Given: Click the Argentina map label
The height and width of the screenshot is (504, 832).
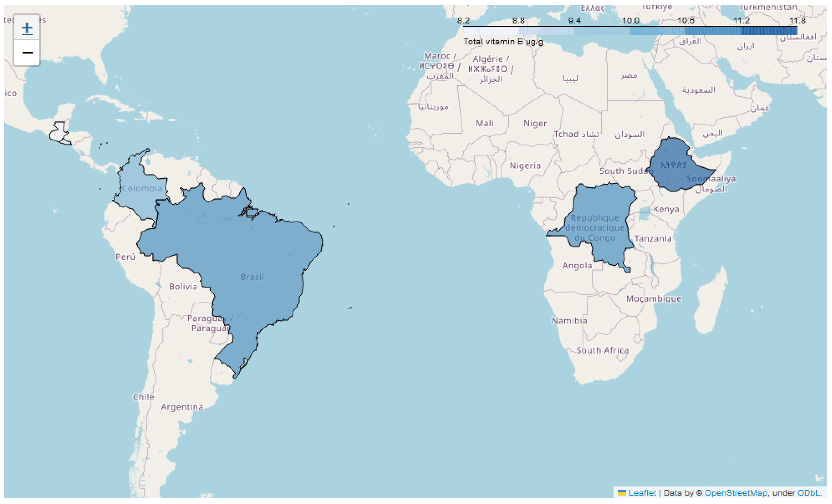Looking at the screenshot, I should click(182, 407).
